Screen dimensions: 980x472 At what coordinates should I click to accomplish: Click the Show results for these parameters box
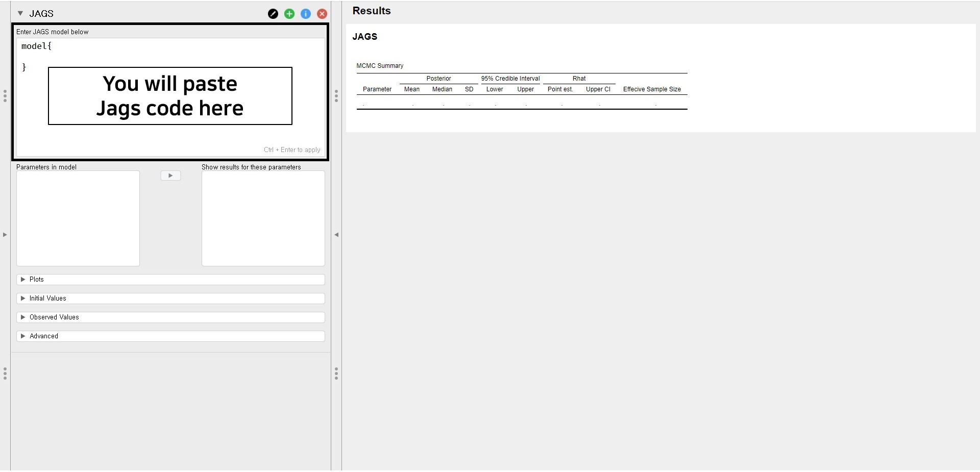(263, 218)
